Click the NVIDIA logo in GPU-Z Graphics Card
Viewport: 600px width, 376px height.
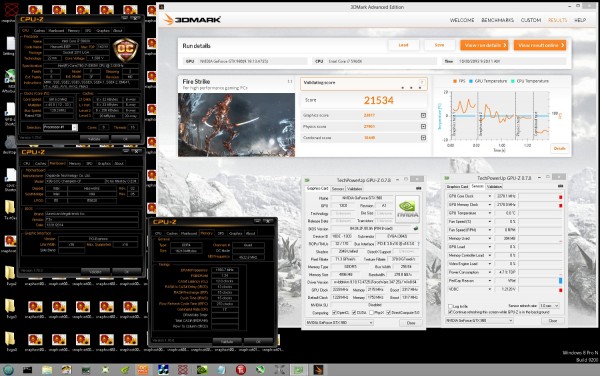407,209
